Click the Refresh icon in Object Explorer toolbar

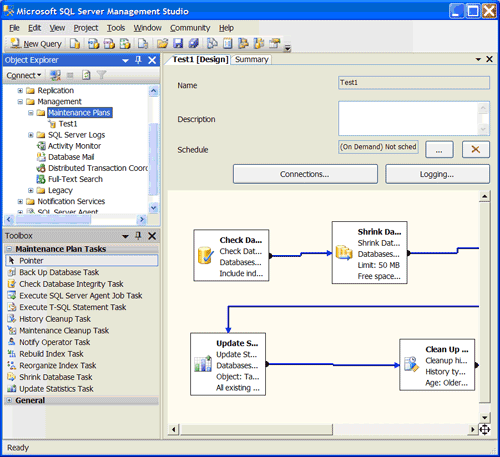tap(86, 75)
